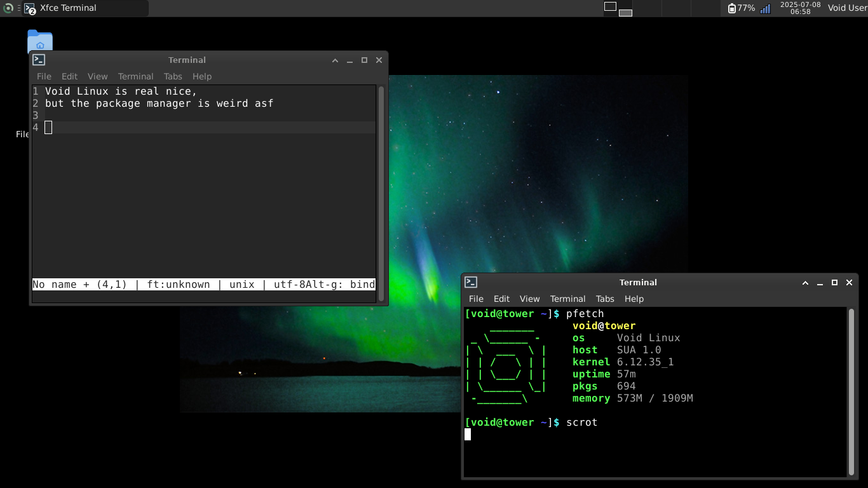Minimize the pfetch Terminal window

[820, 283]
